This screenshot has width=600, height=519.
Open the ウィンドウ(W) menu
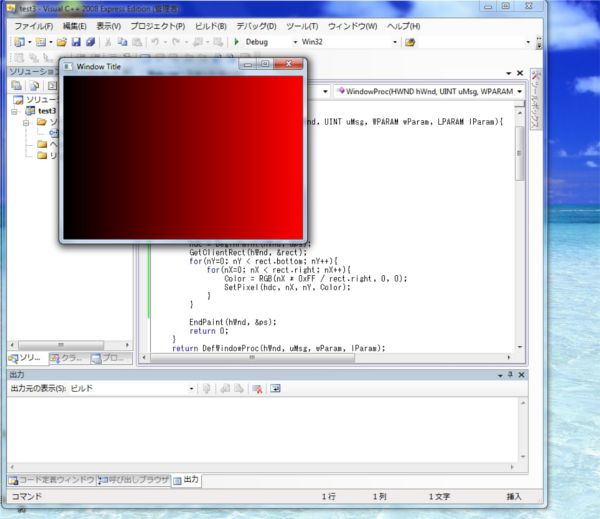[x=352, y=26]
